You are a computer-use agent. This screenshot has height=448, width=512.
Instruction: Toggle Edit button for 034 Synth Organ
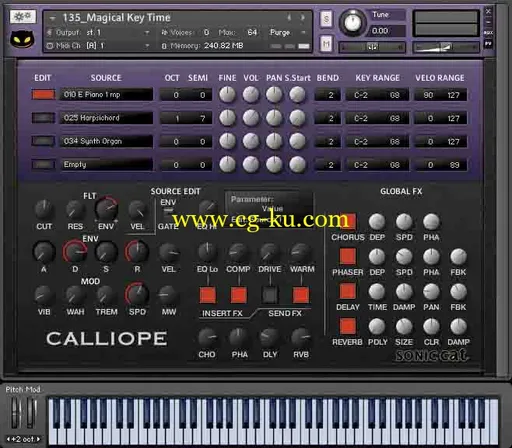click(43, 141)
